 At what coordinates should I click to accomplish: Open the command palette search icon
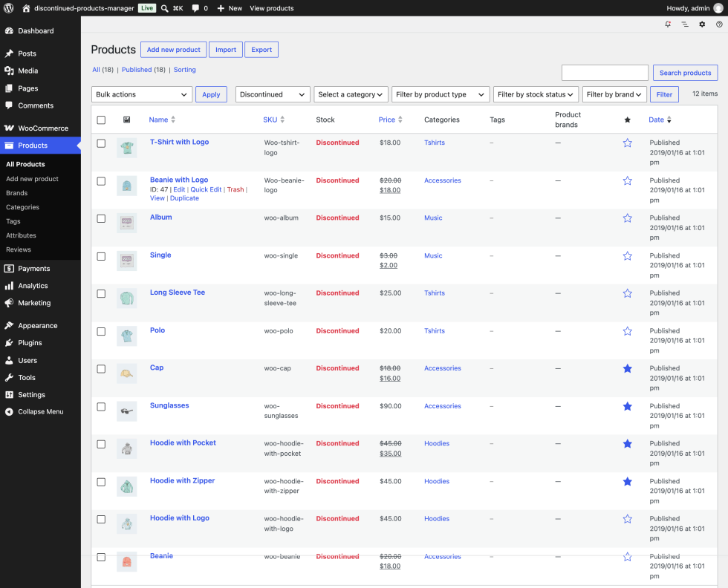coord(165,8)
